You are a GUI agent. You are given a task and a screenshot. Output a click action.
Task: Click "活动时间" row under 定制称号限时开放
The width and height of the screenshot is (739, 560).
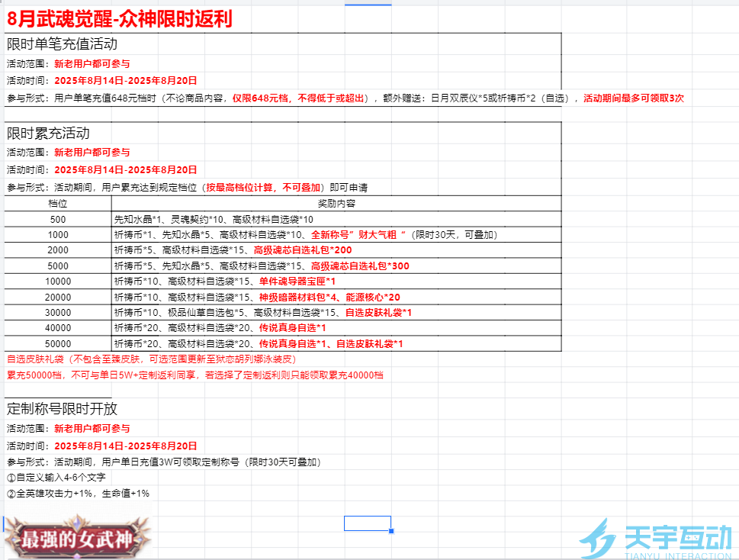tap(101, 446)
